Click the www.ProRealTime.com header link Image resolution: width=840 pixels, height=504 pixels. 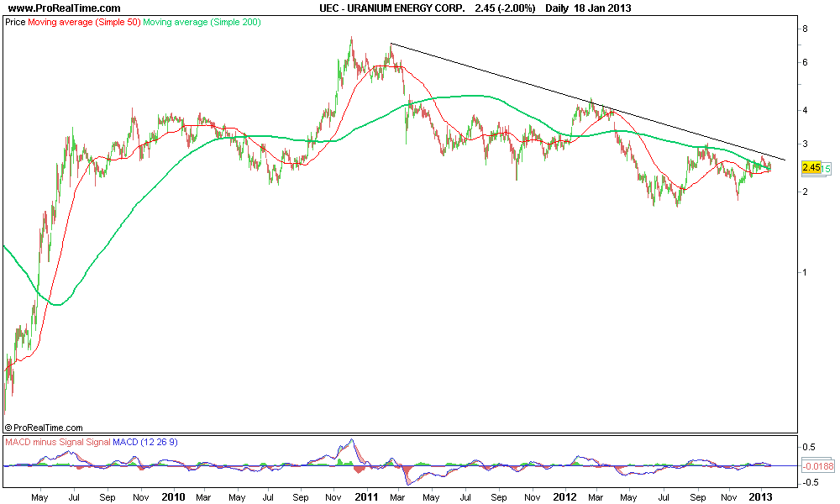point(65,8)
